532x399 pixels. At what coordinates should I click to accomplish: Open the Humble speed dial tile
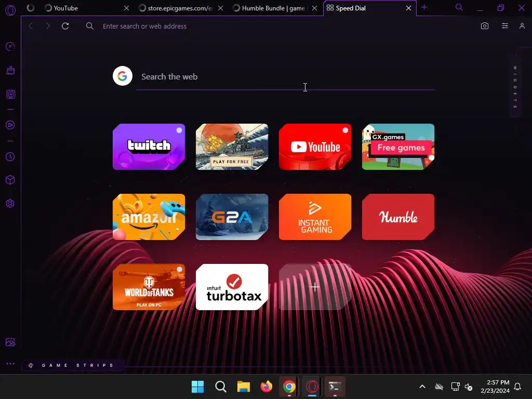pos(398,217)
